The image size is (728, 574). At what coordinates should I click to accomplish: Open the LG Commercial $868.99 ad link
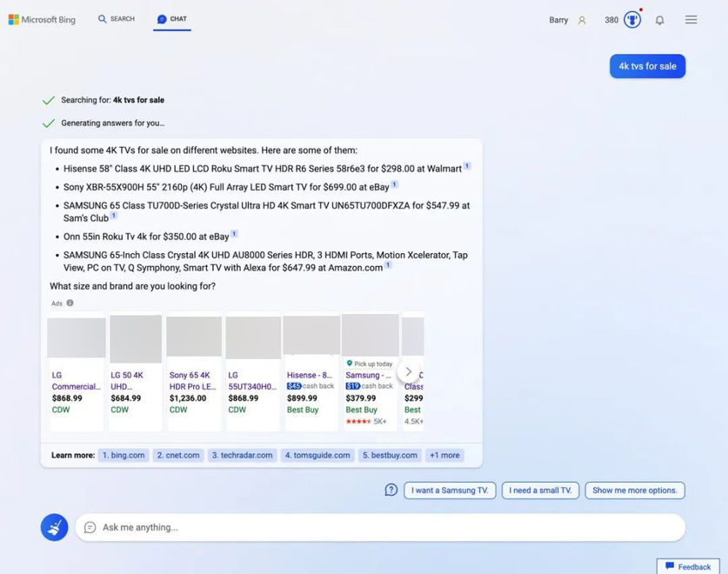[77, 381]
